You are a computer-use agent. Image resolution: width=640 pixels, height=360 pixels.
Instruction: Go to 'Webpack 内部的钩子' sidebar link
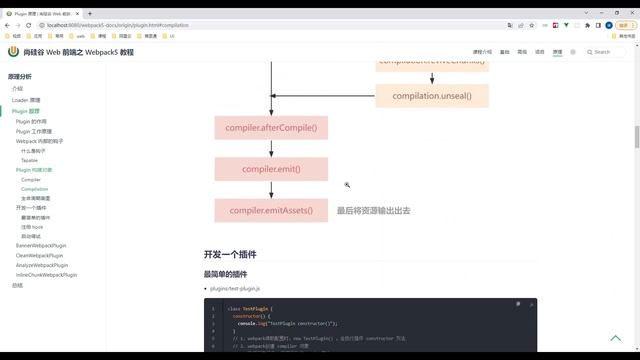[x=40, y=141]
